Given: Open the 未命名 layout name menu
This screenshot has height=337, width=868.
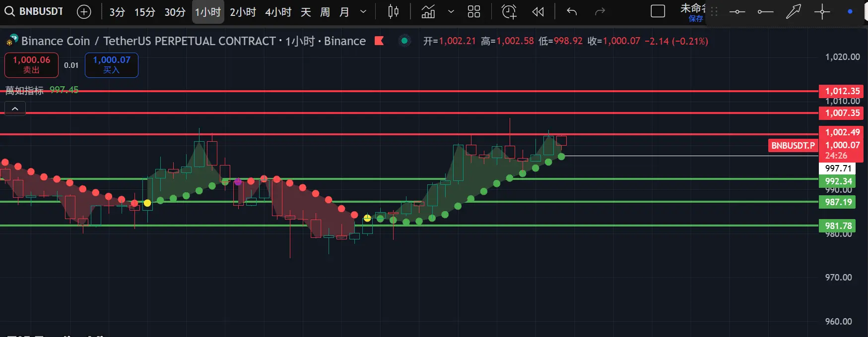Looking at the screenshot, I should point(692,8).
